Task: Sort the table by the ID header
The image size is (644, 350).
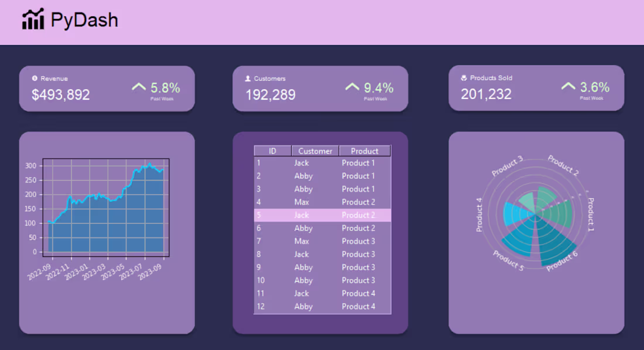Action: tap(272, 151)
